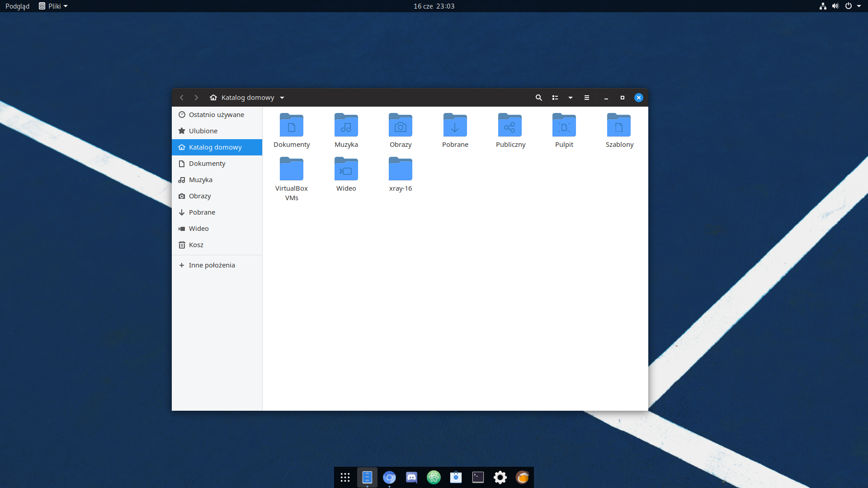The width and height of the screenshot is (868, 488).
Task: Click Inne położenia in sidebar
Action: (217, 265)
